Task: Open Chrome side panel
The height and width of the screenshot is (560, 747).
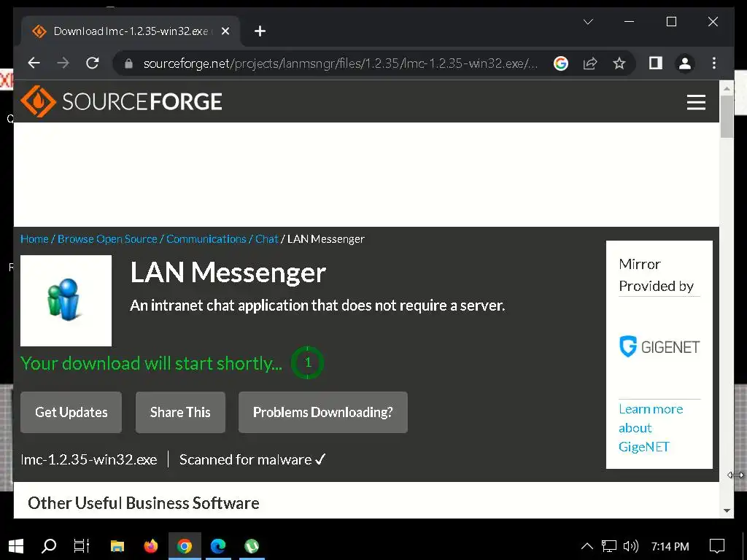Action: pos(656,63)
